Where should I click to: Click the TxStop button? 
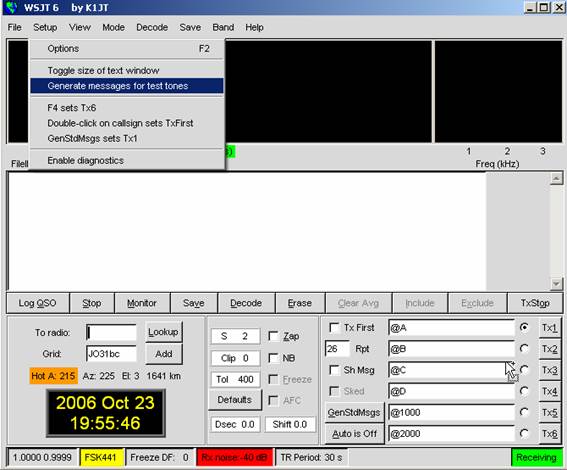535,303
